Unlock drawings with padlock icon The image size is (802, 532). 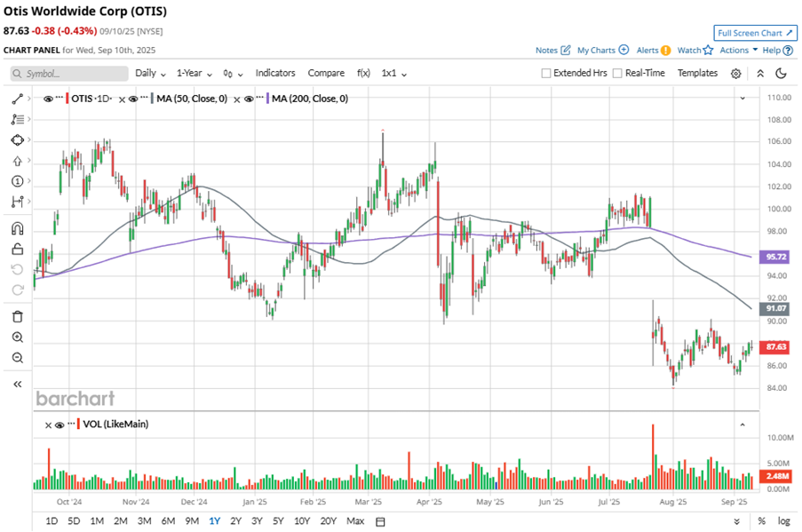click(x=18, y=249)
